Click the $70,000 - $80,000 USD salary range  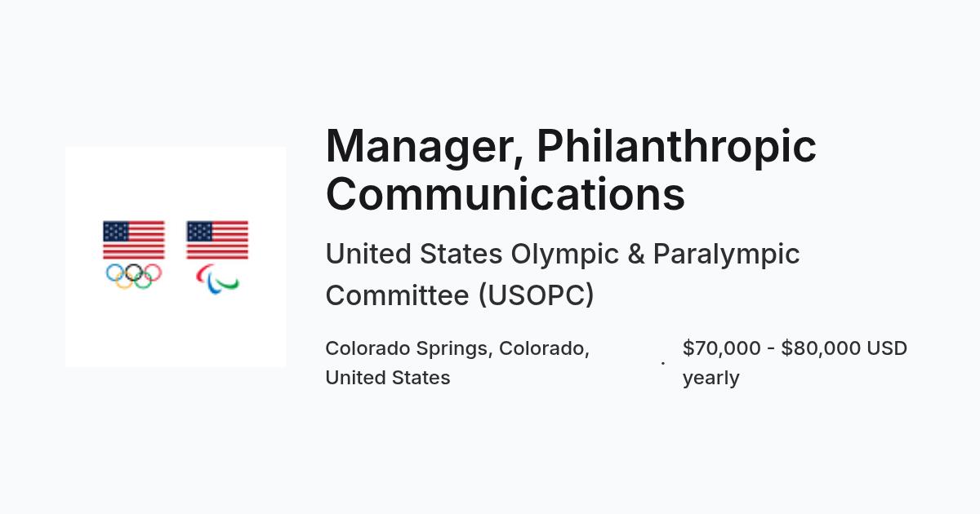pos(795,348)
